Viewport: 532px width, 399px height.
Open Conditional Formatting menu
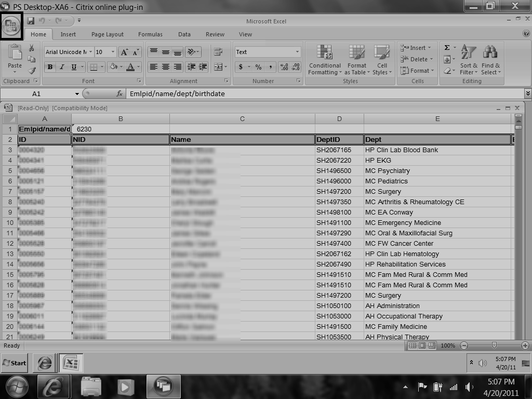click(x=325, y=60)
